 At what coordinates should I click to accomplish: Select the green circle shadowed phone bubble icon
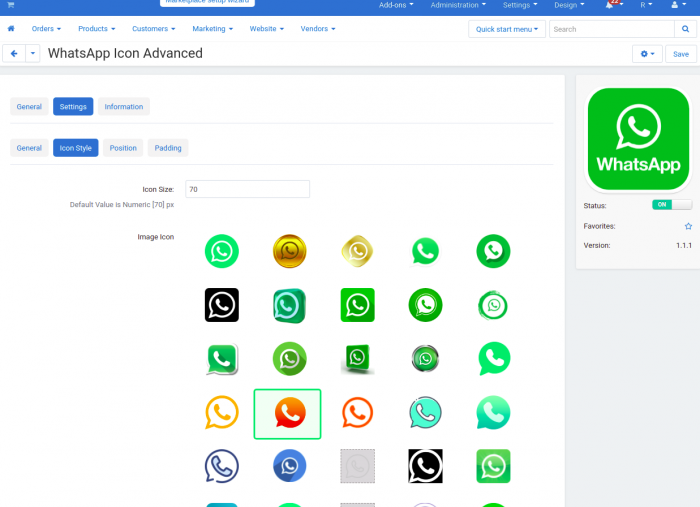click(x=493, y=251)
